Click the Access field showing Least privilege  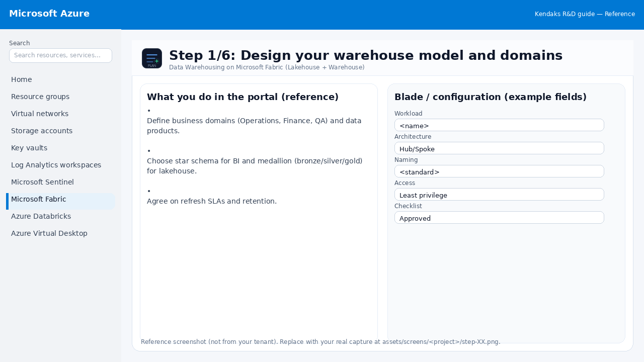click(499, 195)
